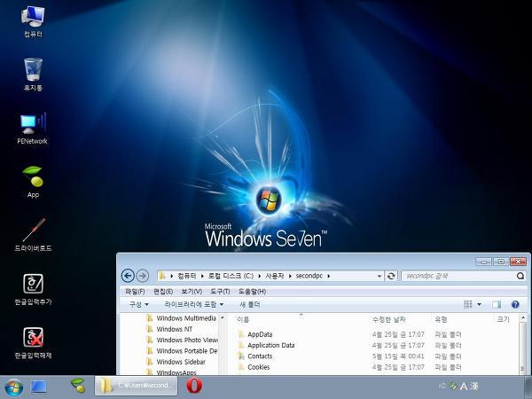The height and width of the screenshot is (399, 532).
Task: Select Windows NT in the folder tree
Action: point(170,329)
